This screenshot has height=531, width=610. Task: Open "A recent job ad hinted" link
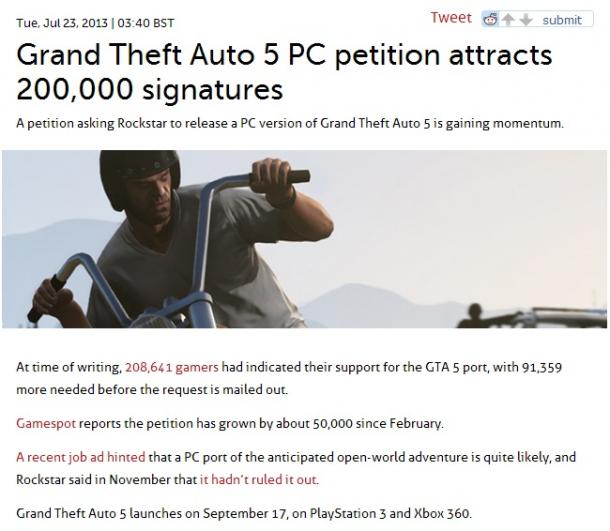[81, 457]
